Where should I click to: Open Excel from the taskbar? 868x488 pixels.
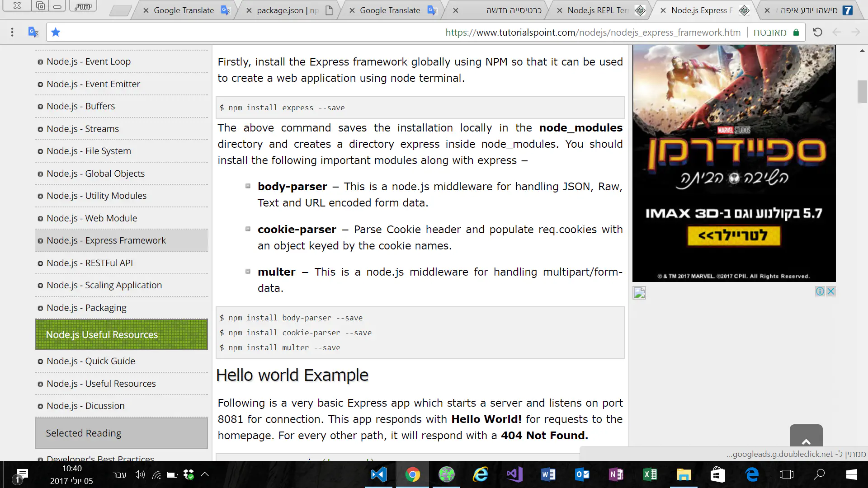(x=650, y=474)
